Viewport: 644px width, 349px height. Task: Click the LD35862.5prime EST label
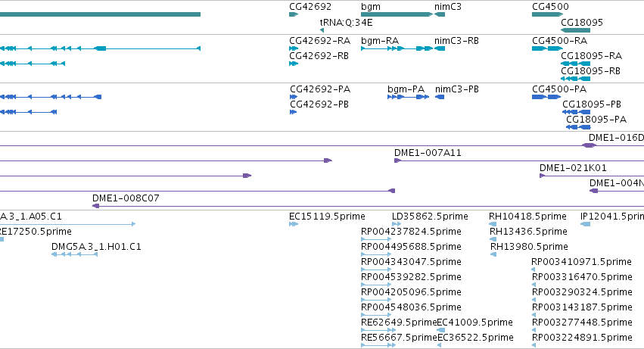point(430,217)
